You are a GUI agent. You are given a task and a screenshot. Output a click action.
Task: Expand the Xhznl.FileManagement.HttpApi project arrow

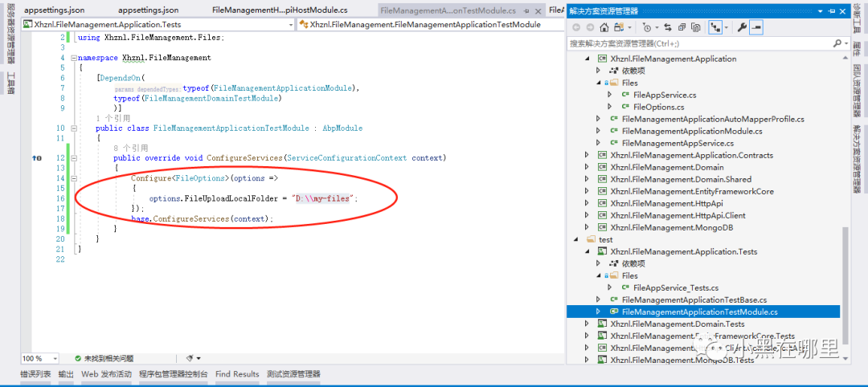[x=588, y=203]
